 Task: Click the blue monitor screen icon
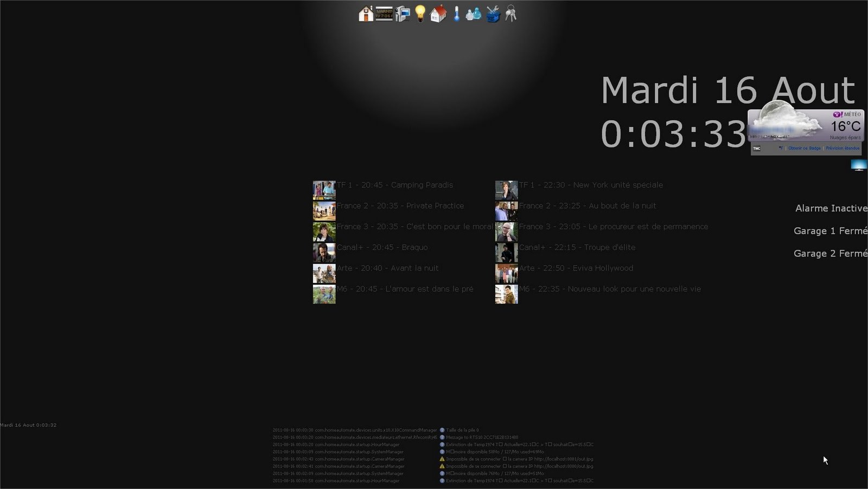[859, 165]
